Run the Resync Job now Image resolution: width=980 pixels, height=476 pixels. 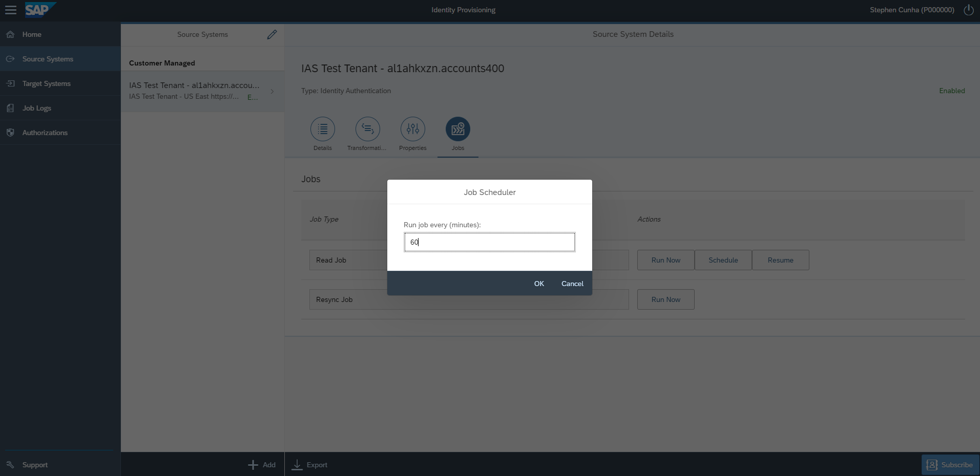[x=666, y=299]
